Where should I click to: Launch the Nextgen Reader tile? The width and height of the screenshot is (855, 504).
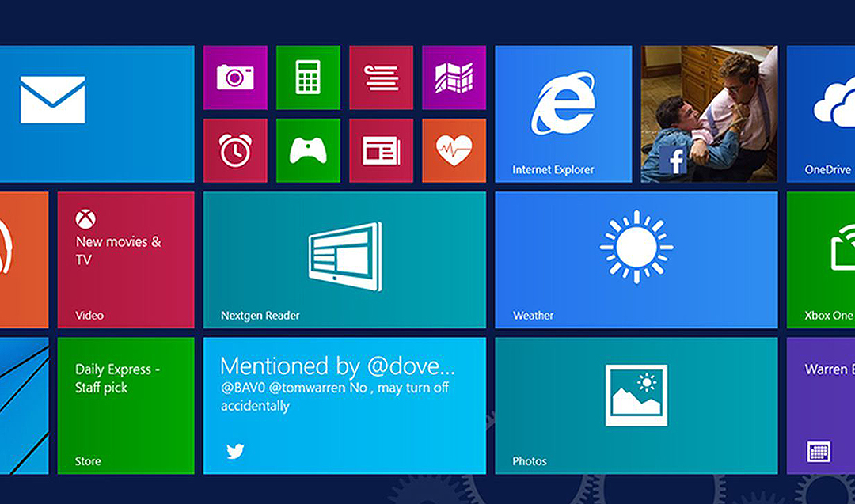coord(344,260)
